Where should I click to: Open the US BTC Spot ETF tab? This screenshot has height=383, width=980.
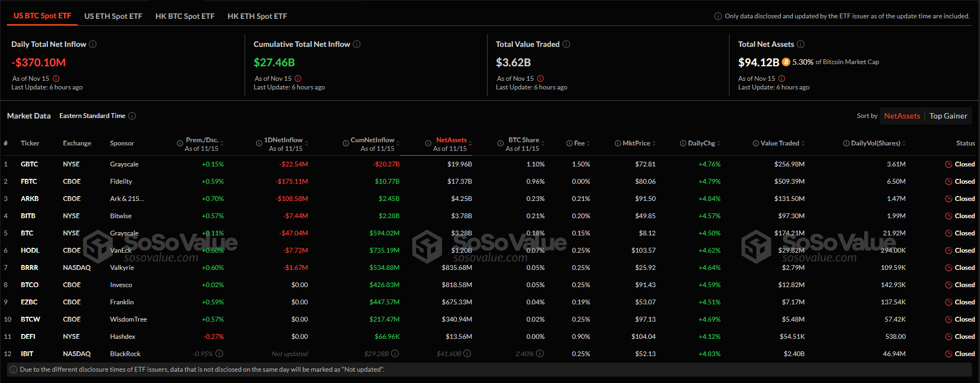click(43, 16)
